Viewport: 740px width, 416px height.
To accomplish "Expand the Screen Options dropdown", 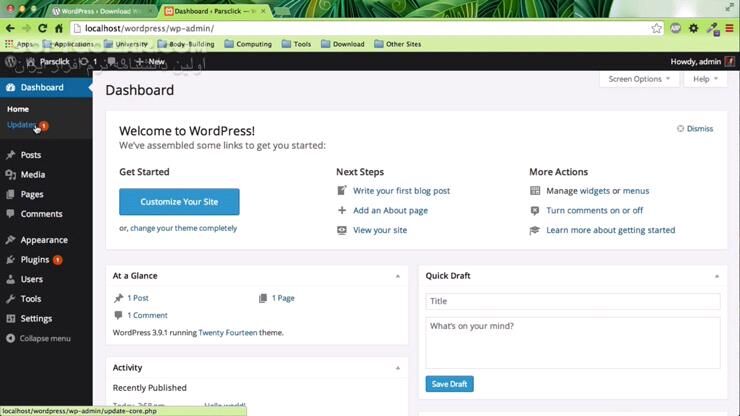I will pyautogui.click(x=640, y=79).
